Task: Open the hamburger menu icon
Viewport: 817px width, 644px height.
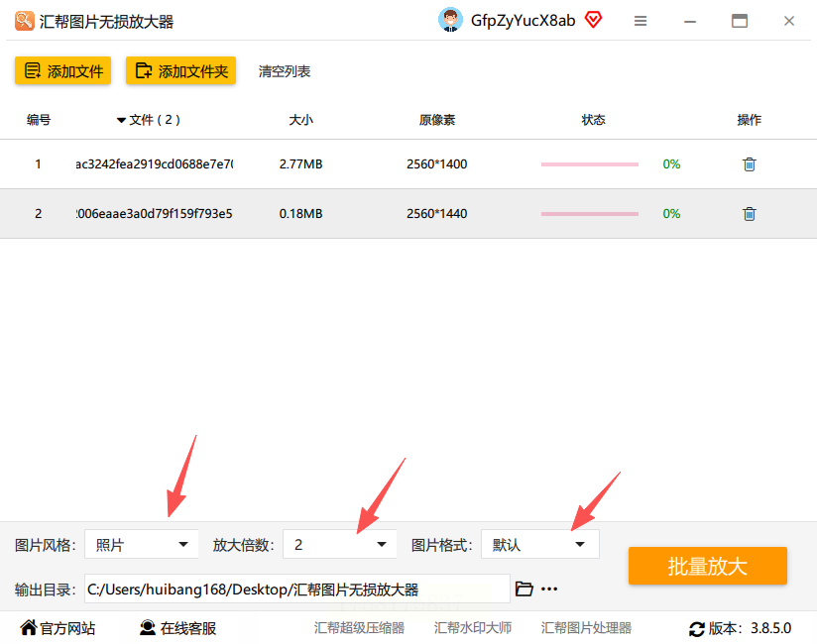Action: pos(641,21)
